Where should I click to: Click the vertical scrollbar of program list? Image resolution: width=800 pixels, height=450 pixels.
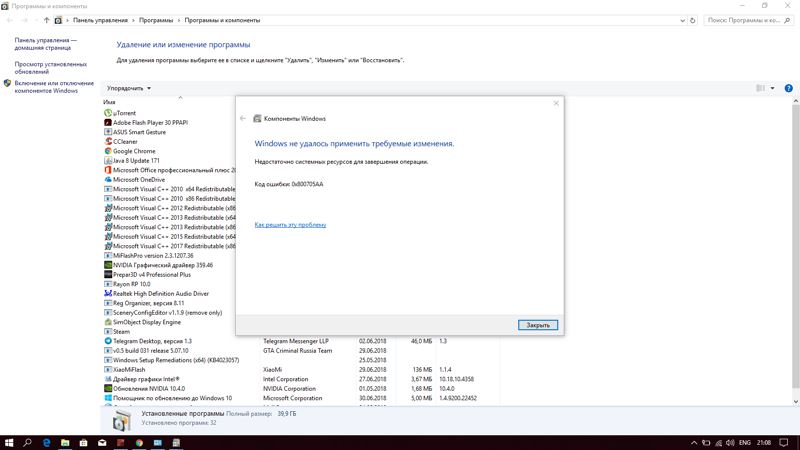795,245
